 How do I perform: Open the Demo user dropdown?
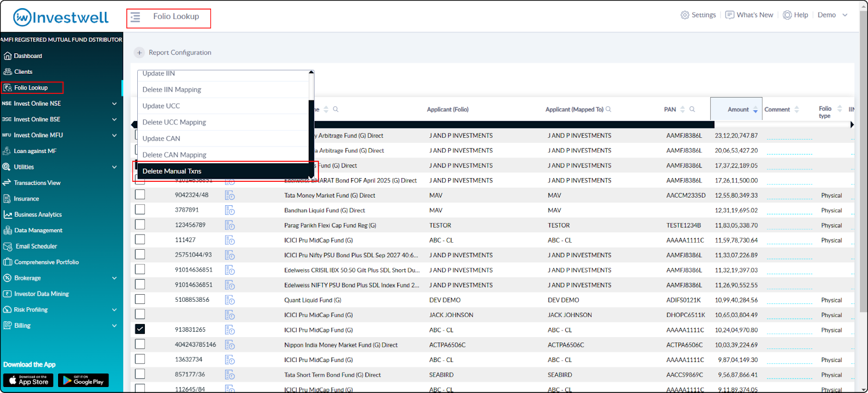pyautogui.click(x=833, y=15)
